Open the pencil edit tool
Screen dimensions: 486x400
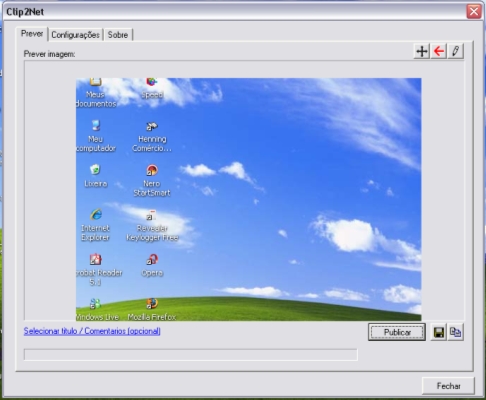click(456, 51)
